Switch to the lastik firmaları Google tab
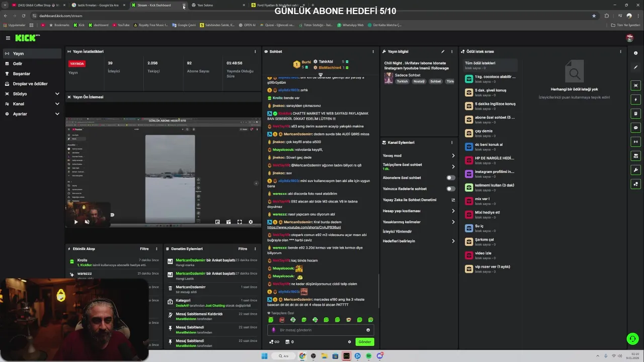 coord(98,5)
